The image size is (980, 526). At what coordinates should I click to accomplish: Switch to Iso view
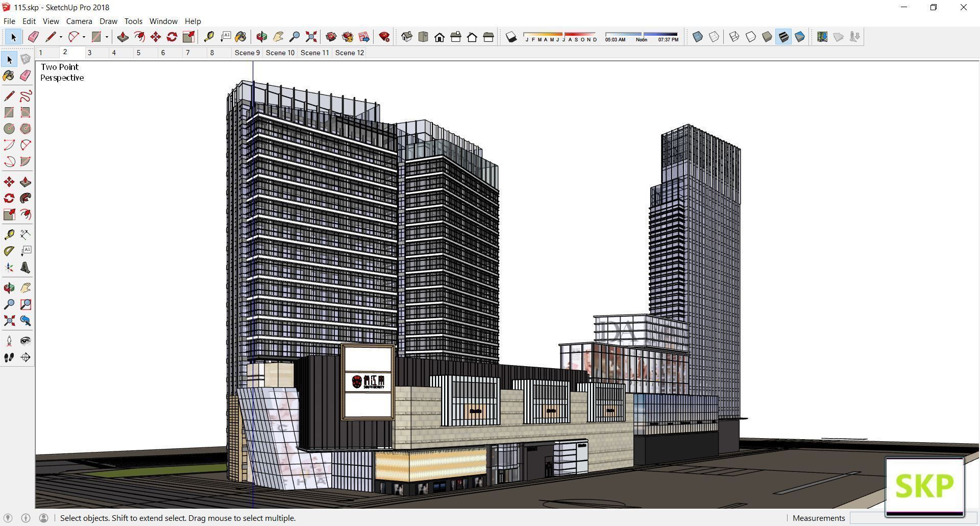[x=407, y=37]
